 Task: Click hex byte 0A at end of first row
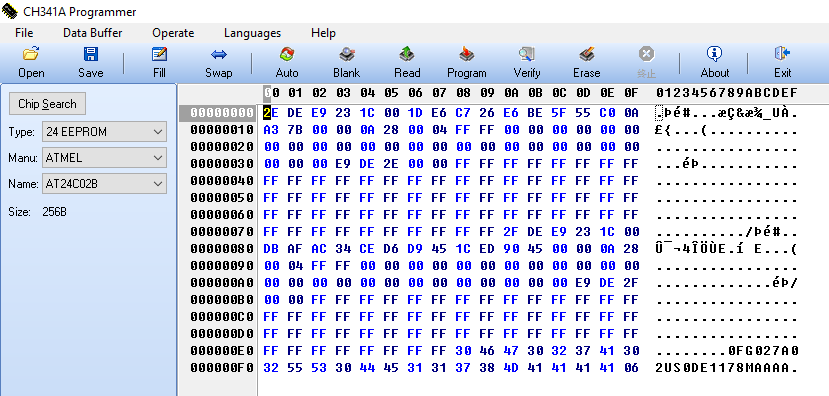[x=631, y=112]
